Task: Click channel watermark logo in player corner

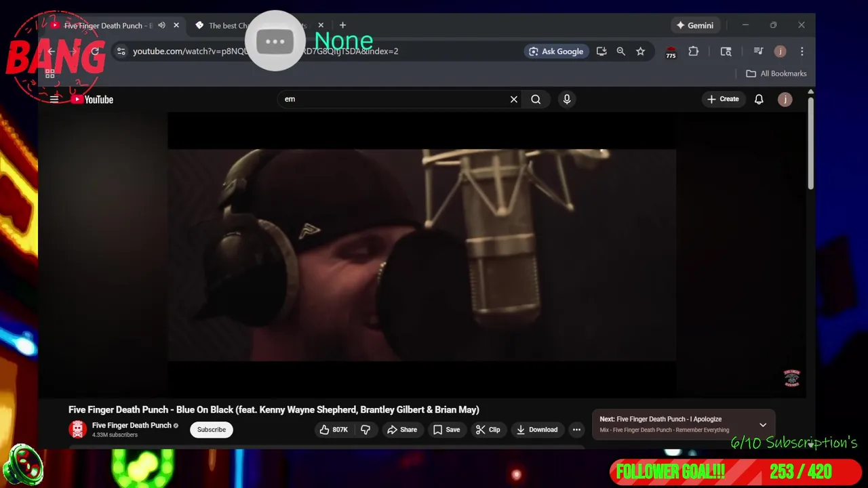Action: pyautogui.click(x=791, y=378)
